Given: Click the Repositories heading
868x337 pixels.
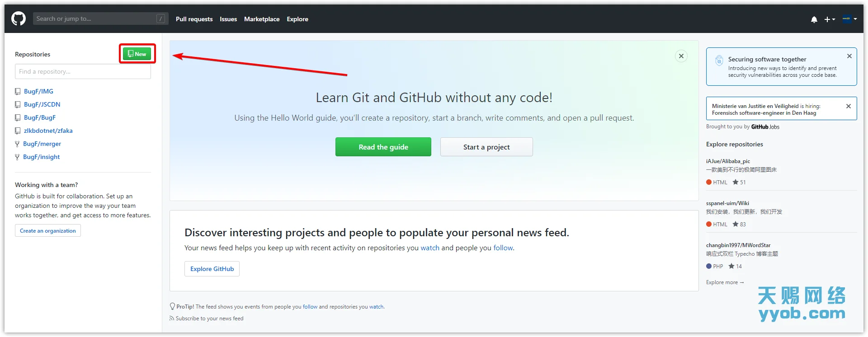Looking at the screenshot, I should (33, 54).
